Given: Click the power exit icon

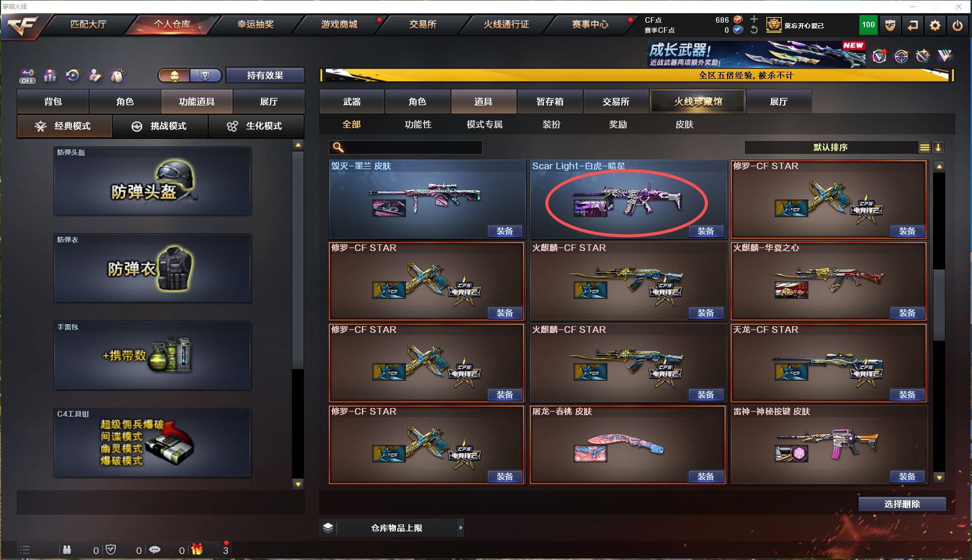Looking at the screenshot, I should coord(957,25).
